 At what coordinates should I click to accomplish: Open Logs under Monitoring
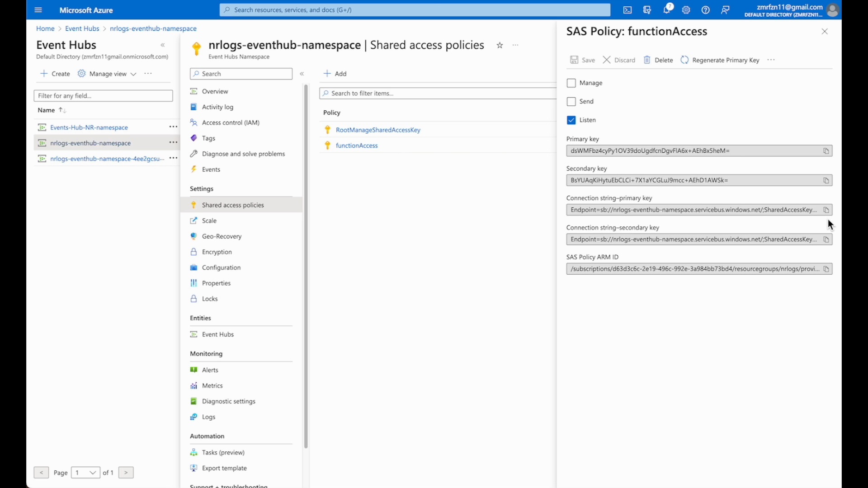pos(208,417)
